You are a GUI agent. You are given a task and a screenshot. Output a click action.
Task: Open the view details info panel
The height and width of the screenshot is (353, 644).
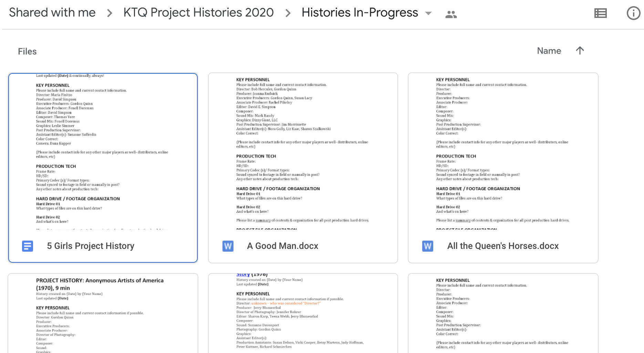coord(633,13)
